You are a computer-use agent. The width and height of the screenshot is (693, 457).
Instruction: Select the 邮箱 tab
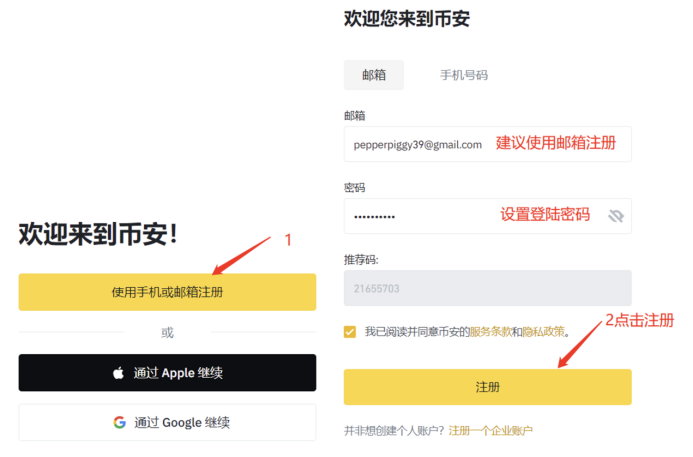coord(374,75)
